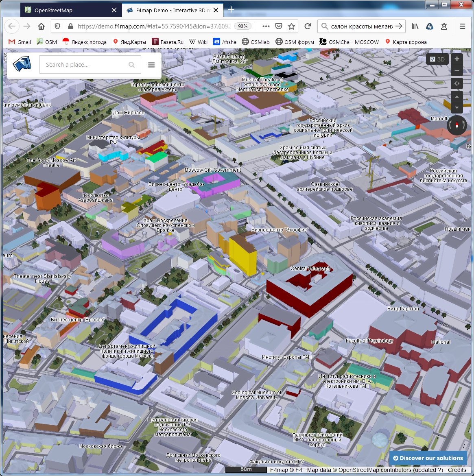
Task: Click The Gorky Moscow Art Theatre label
Action: pos(51,163)
